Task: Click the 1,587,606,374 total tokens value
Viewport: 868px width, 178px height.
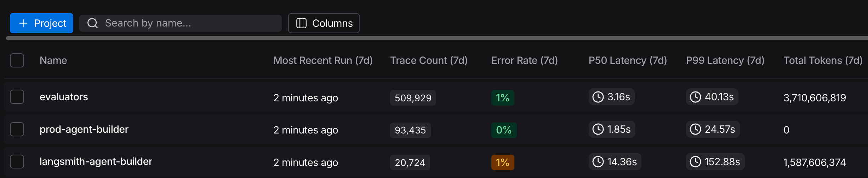Action: click(x=815, y=162)
